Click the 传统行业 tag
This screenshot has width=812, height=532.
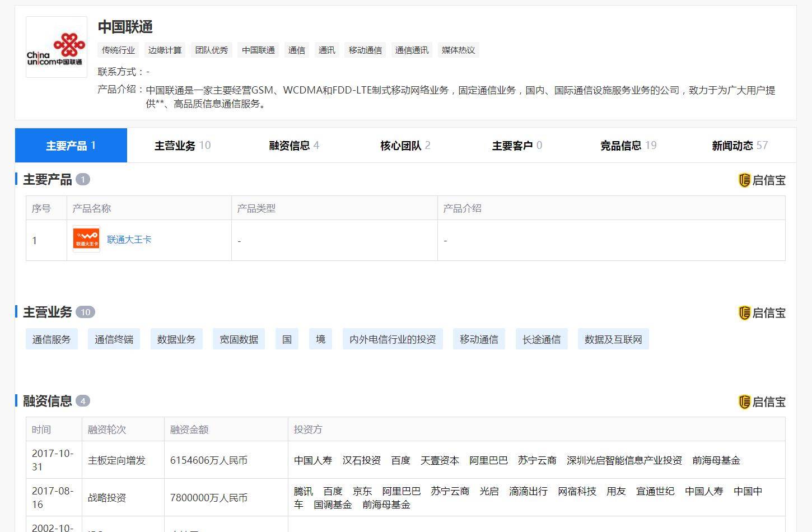coord(119,50)
